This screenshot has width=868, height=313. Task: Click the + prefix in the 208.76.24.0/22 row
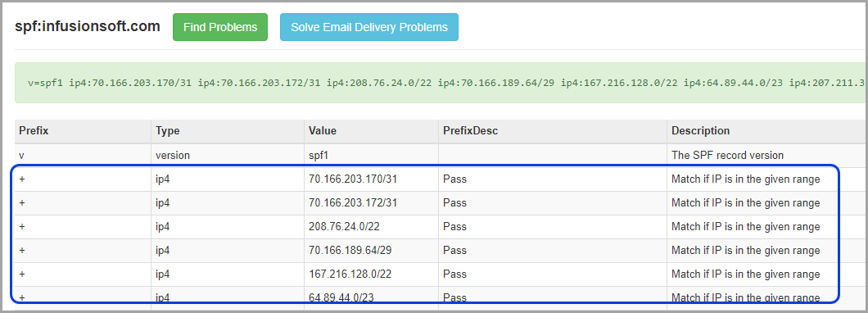click(22, 227)
